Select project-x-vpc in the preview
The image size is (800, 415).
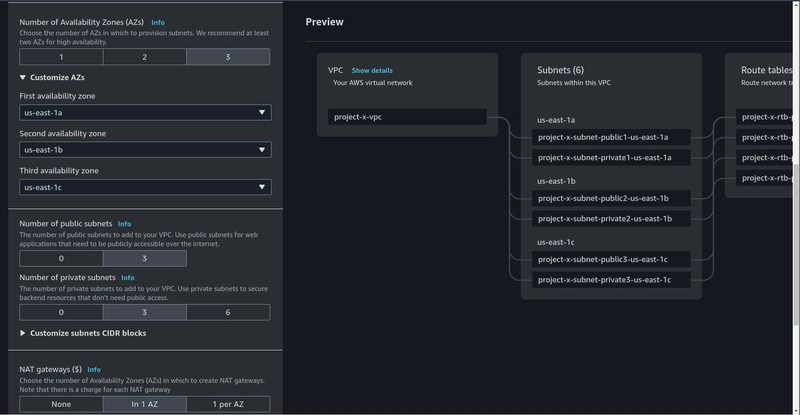(x=407, y=117)
